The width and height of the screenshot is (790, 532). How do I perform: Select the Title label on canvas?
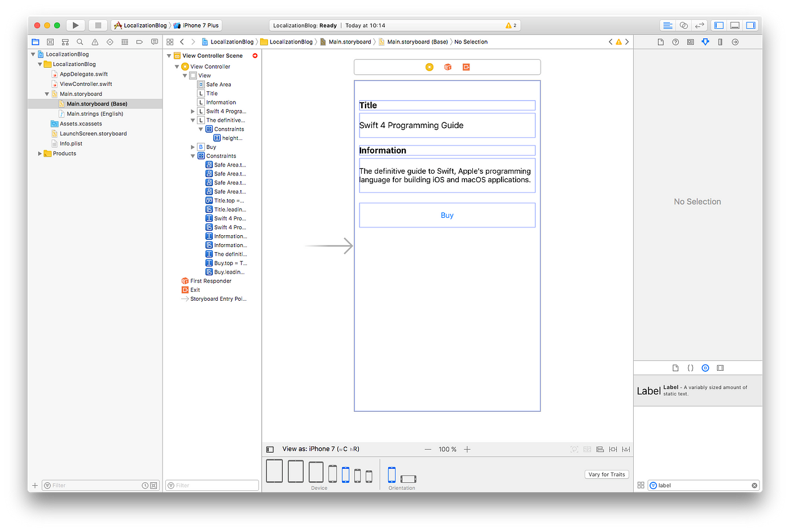[447, 105]
